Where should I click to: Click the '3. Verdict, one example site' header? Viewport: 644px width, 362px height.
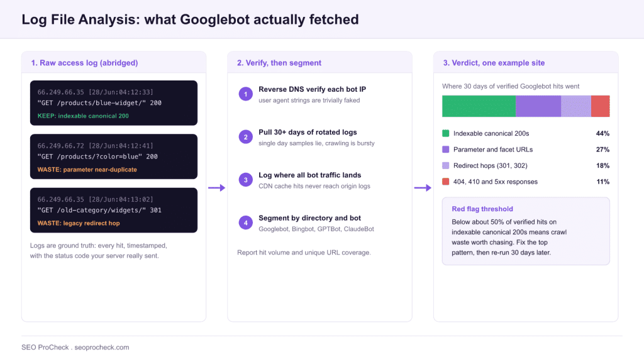click(494, 63)
